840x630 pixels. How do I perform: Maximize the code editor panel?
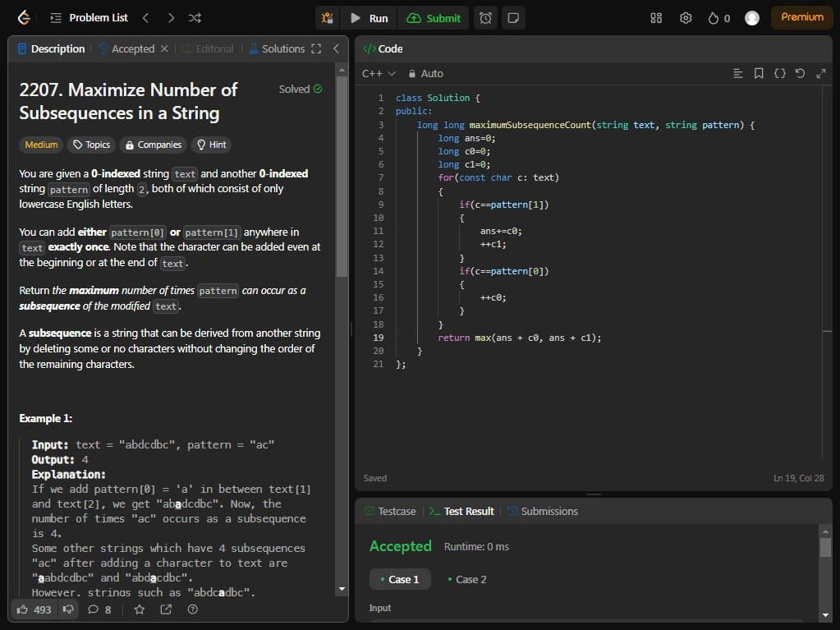click(820, 73)
